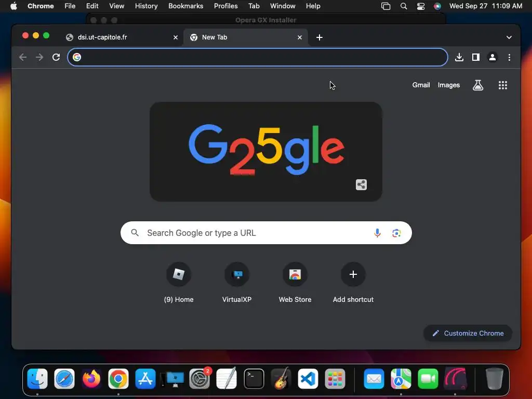Open the Profiles menu
Image resolution: width=532 pixels, height=399 pixels.
[225, 6]
